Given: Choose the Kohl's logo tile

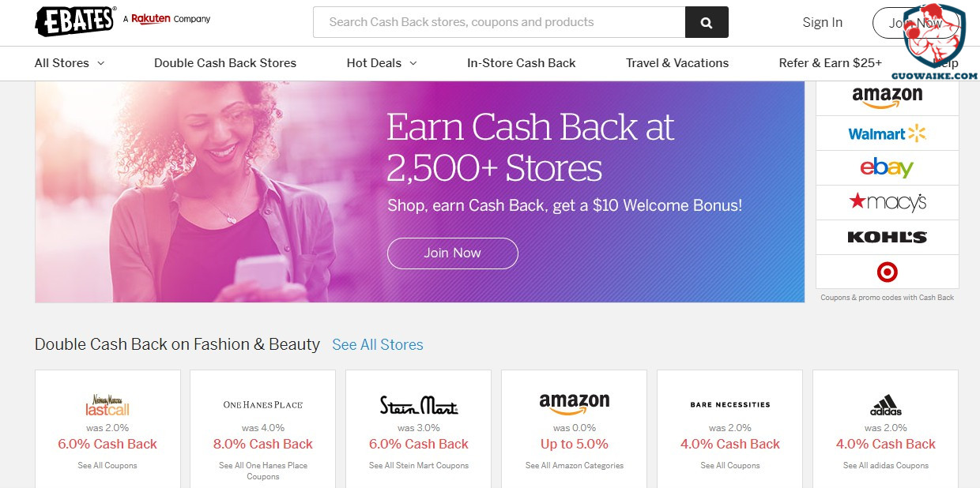Looking at the screenshot, I should pyautogui.click(x=887, y=237).
